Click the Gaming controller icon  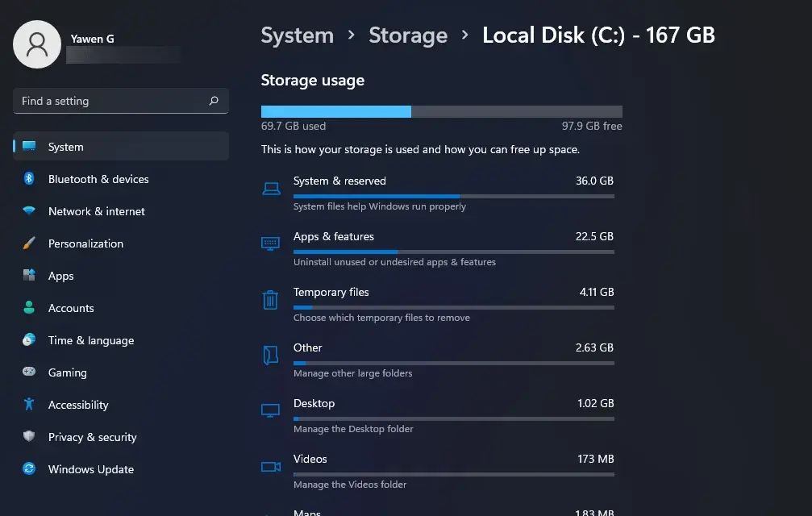tap(29, 372)
